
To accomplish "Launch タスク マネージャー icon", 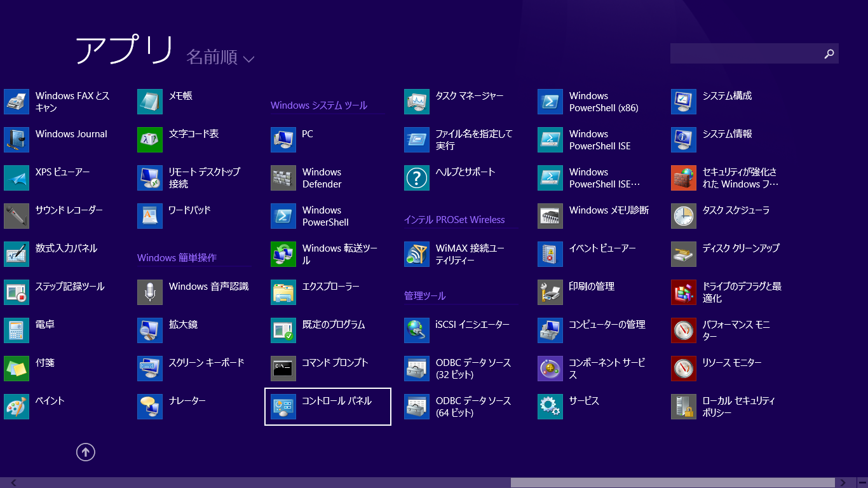I will pos(417,102).
